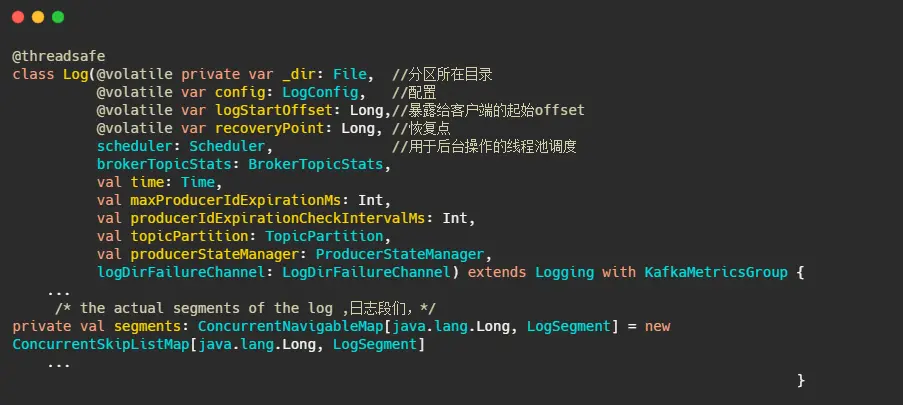Click the red close window dot

18,17
